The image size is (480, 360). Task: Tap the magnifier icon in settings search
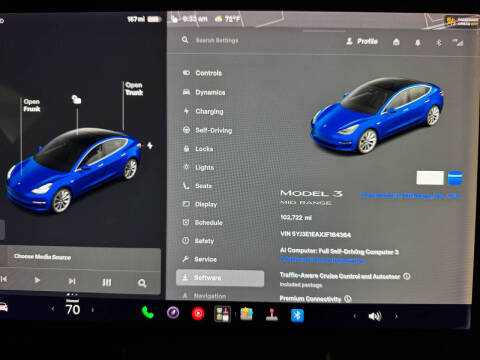tap(185, 40)
